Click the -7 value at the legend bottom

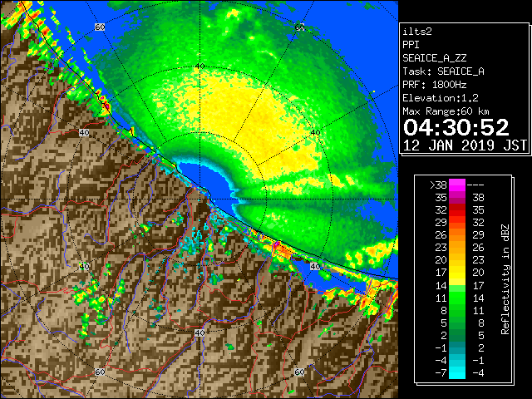point(441,373)
